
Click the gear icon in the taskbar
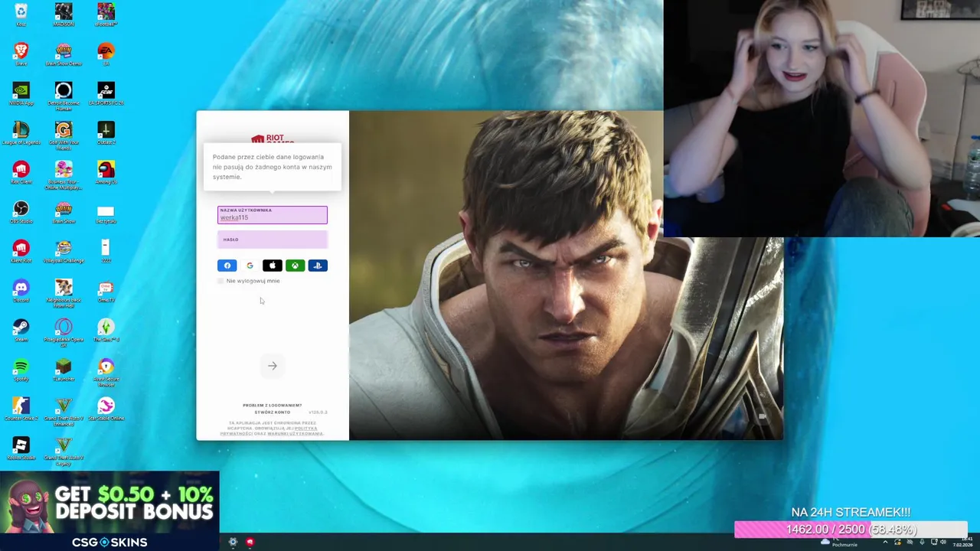coord(233,542)
